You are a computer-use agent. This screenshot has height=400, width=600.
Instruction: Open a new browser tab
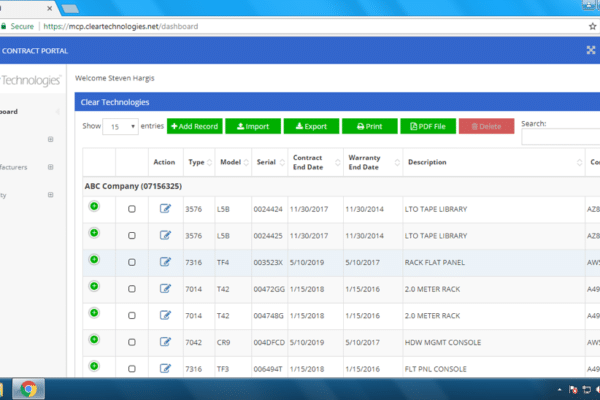coord(70,8)
